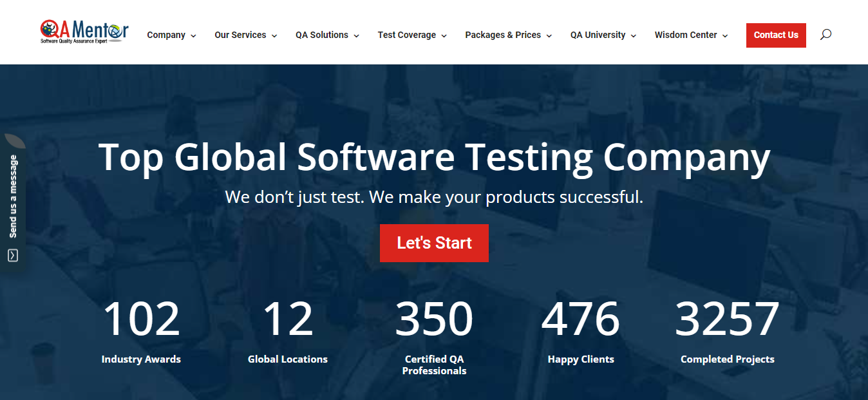Viewport: 868px width, 400px height.
Task: Expand the chevron next to Wisdom Center
Action: (725, 36)
